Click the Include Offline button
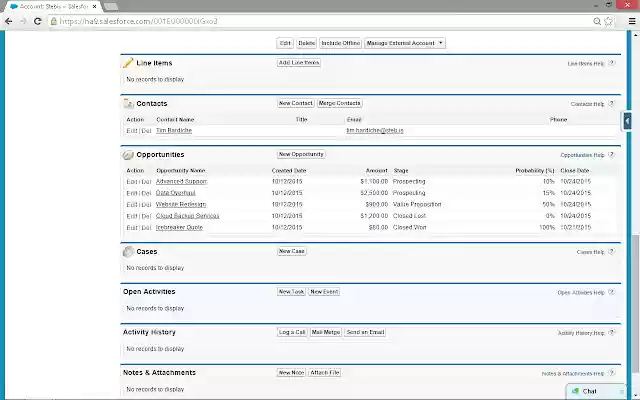640x400 pixels. [340, 43]
